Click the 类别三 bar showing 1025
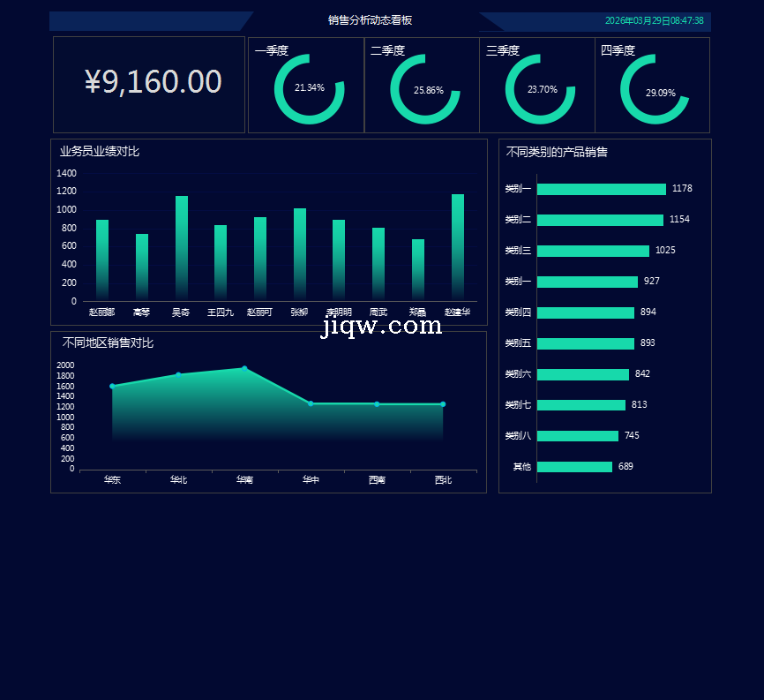764x700 pixels. pyautogui.click(x=593, y=251)
